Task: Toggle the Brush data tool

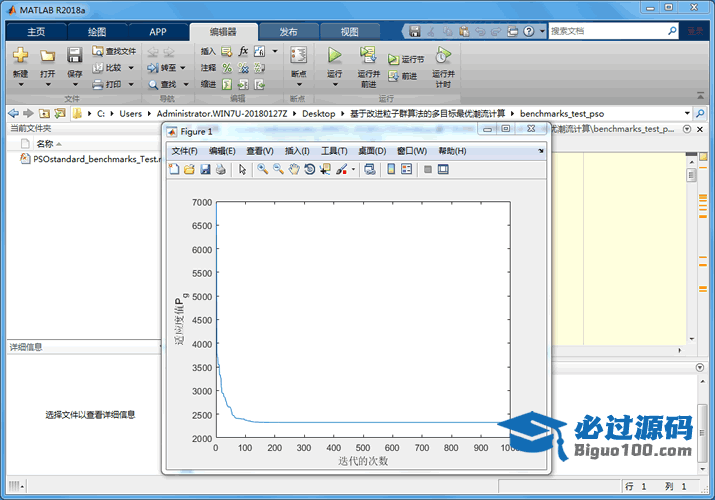Action: [x=341, y=170]
